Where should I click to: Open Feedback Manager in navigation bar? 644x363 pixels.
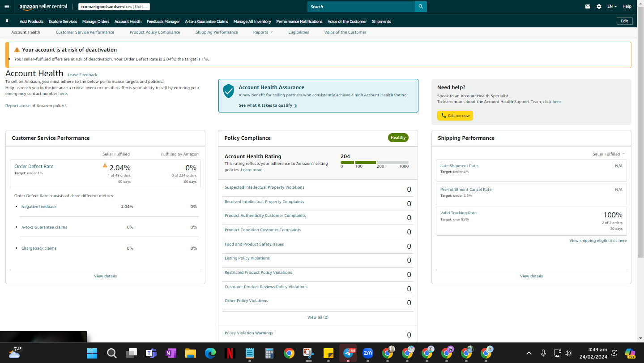(x=163, y=22)
